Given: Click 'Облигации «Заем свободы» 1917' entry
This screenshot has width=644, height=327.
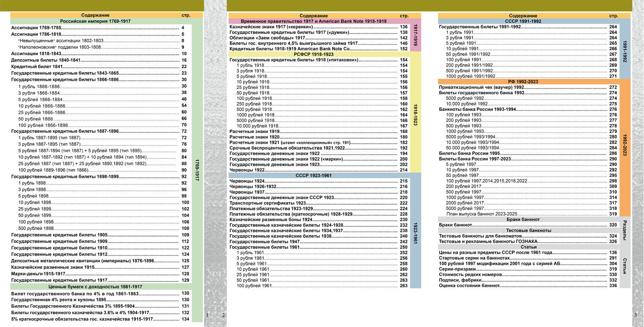Looking at the screenshot, I should tap(318, 38).
